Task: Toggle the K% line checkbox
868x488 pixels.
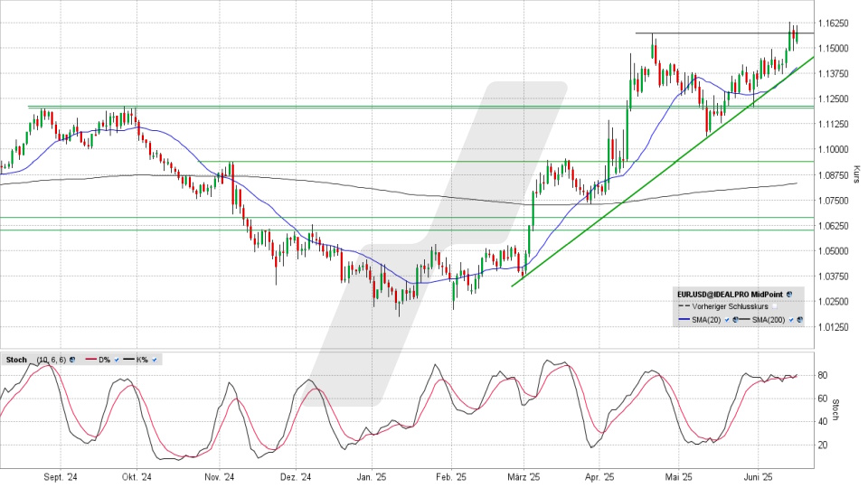Action: coord(155,360)
